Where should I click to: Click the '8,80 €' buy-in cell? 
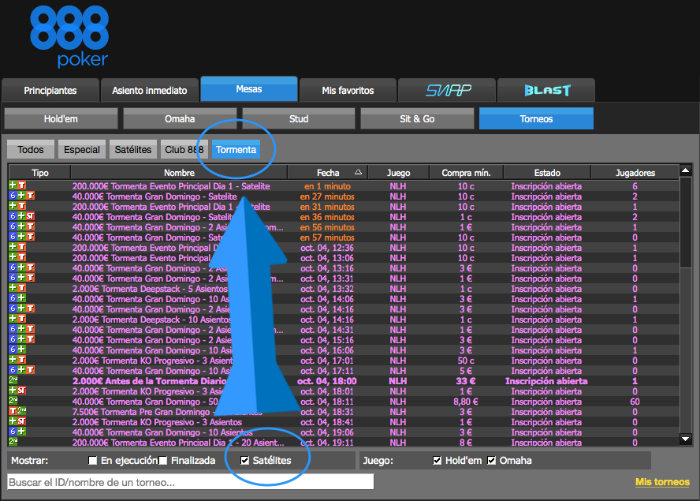(x=466, y=401)
